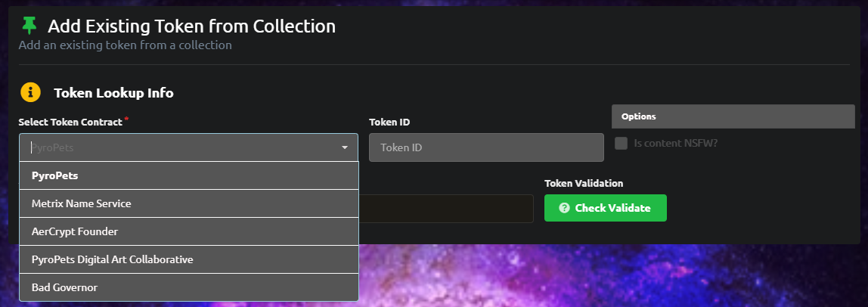
Task: Click the Options panel header
Action: click(733, 116)
